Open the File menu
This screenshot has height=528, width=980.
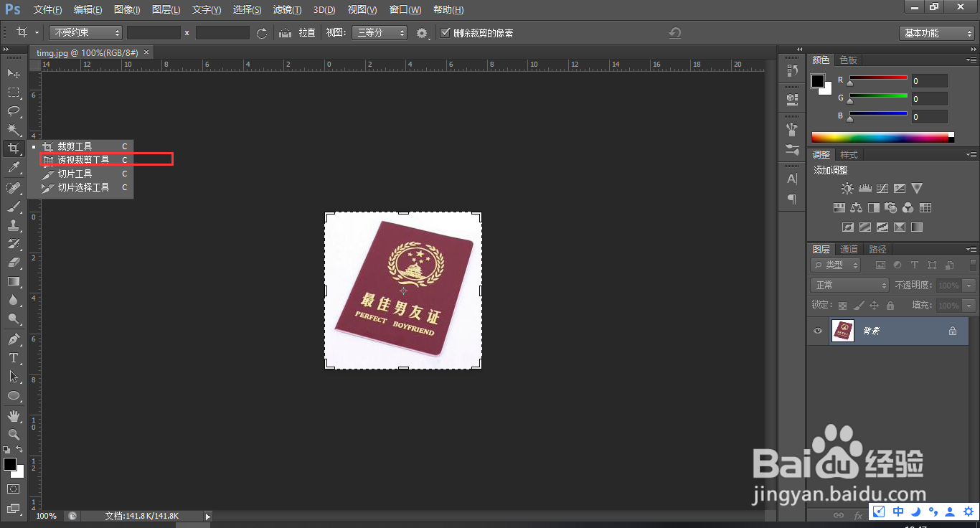pyautogui.click(x=47, y=10)
